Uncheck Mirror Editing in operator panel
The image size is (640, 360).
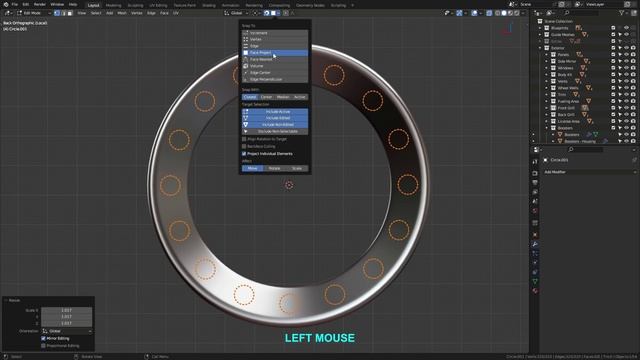pos(43,339)
